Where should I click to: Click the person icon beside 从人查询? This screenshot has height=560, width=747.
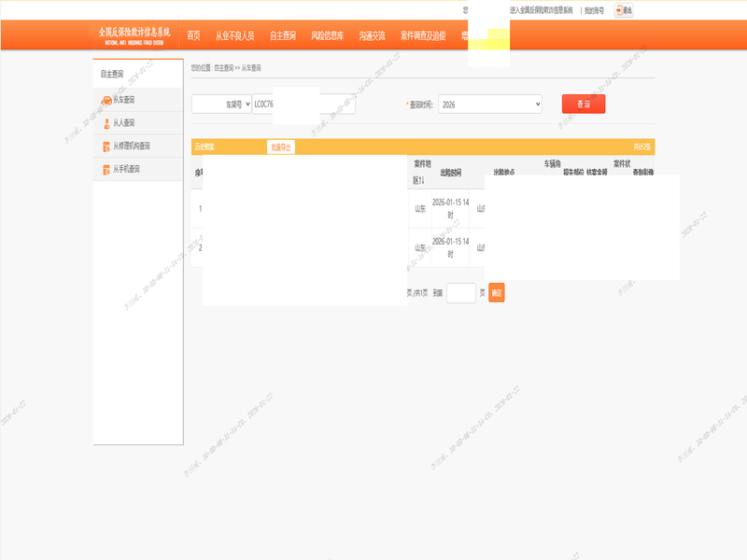pyautogui.click(x=106, y=123)
